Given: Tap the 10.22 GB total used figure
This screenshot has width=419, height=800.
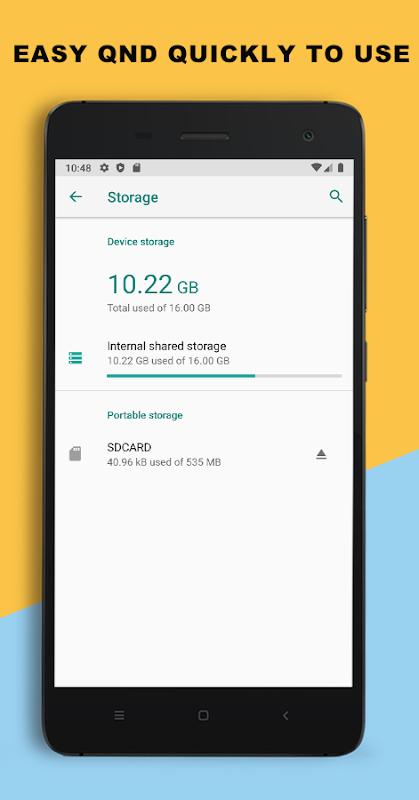Looking at the screenshot, I should (153, 284).
